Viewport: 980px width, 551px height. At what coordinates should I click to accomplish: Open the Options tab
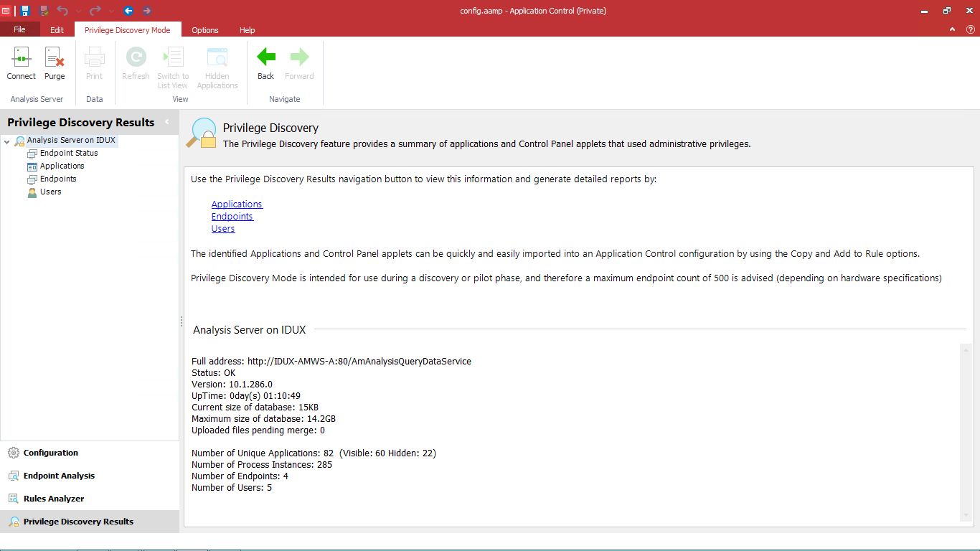point(205,30)
